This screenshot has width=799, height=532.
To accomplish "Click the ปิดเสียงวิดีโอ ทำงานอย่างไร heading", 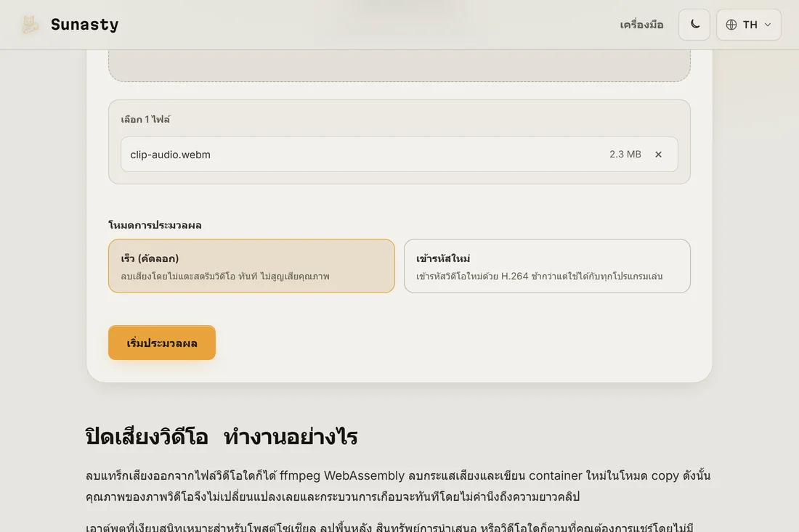I will pyautogui.click(x=222, y=437).
